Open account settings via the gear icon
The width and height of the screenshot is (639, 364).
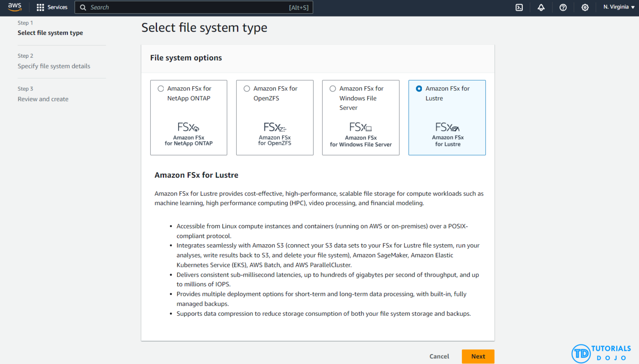click(585, 7)
